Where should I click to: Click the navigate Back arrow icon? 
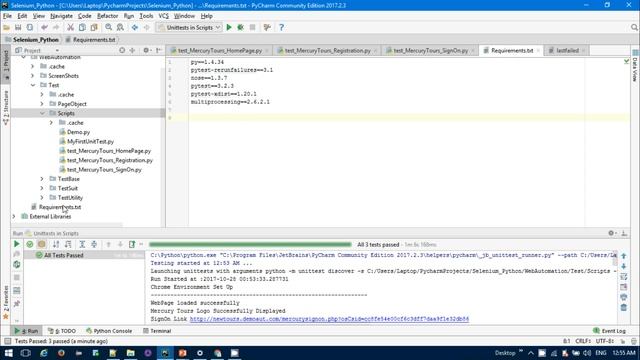(135, 27)
